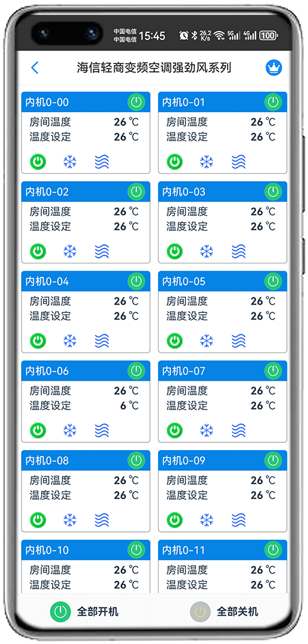Viewport: 308px width, 644px height.
Task: Click snowflake cooling icon in 内机0-00
Action: coord(70,162)
